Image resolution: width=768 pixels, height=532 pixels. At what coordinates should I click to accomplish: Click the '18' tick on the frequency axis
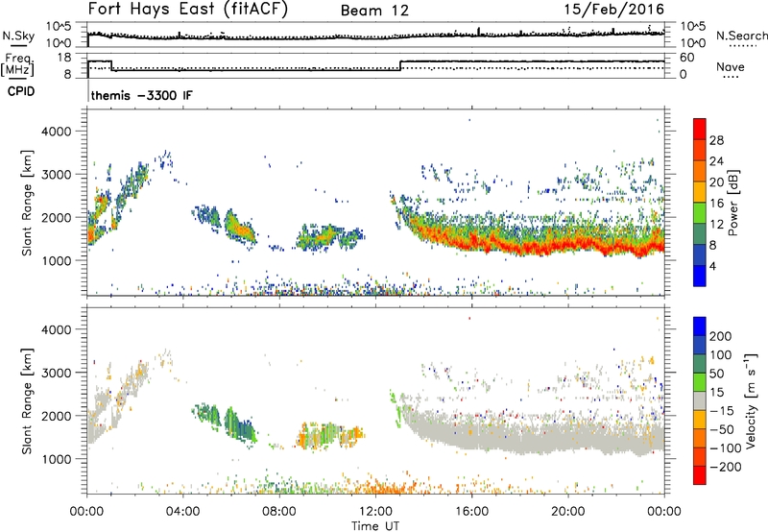point(64,58)
